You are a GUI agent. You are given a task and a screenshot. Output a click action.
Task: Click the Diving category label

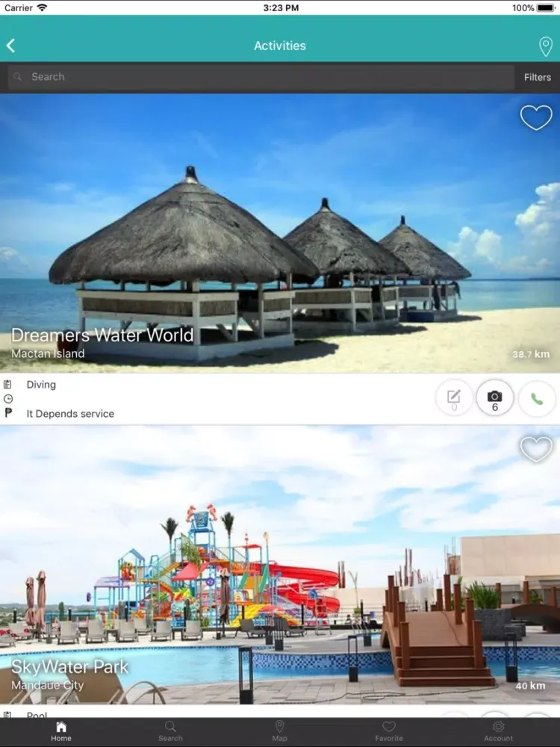(41, 385)
